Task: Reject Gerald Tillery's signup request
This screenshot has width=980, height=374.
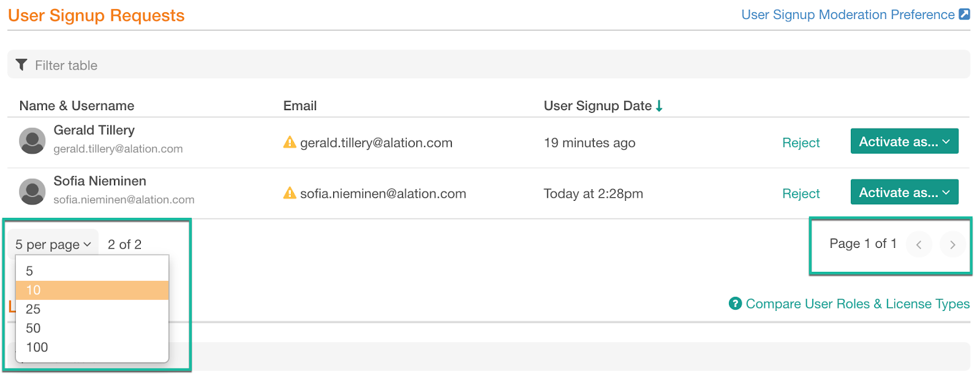Action: tap(801, 143)
